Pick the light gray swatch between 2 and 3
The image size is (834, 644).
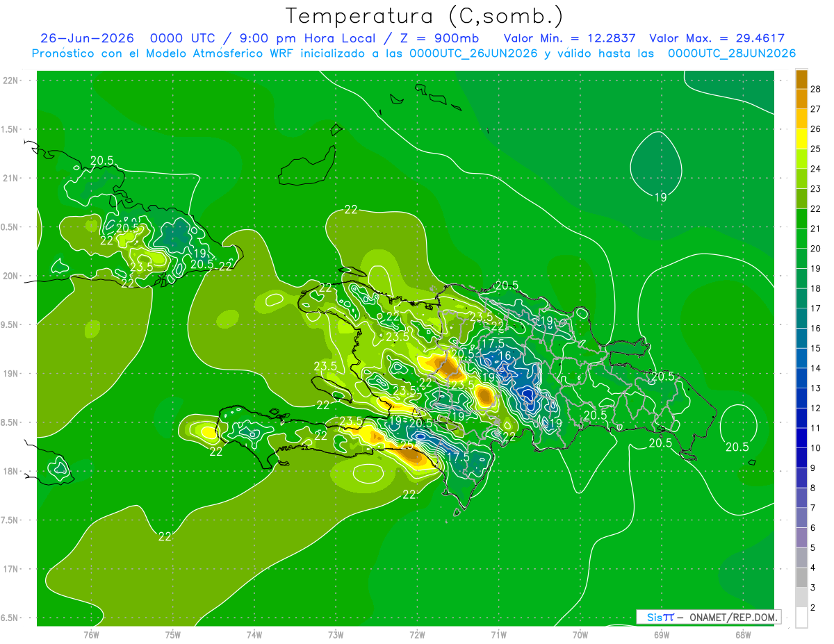tap(801, 597)
